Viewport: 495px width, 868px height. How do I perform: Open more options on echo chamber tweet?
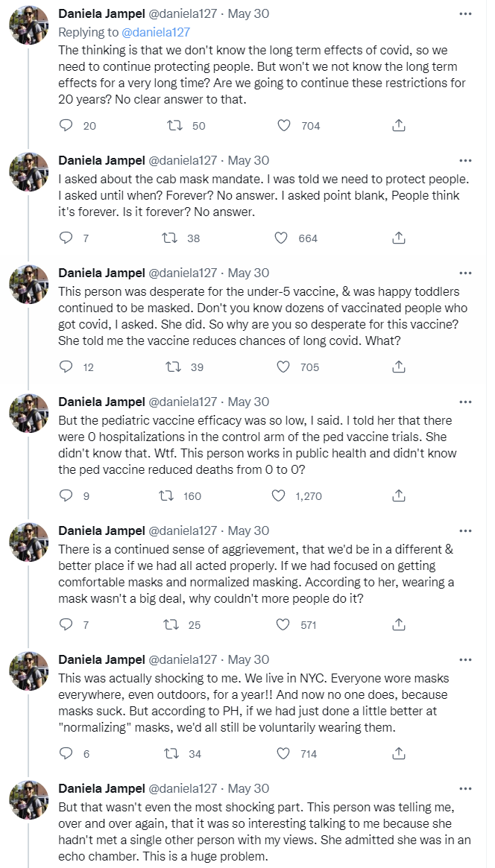(465, 788)
